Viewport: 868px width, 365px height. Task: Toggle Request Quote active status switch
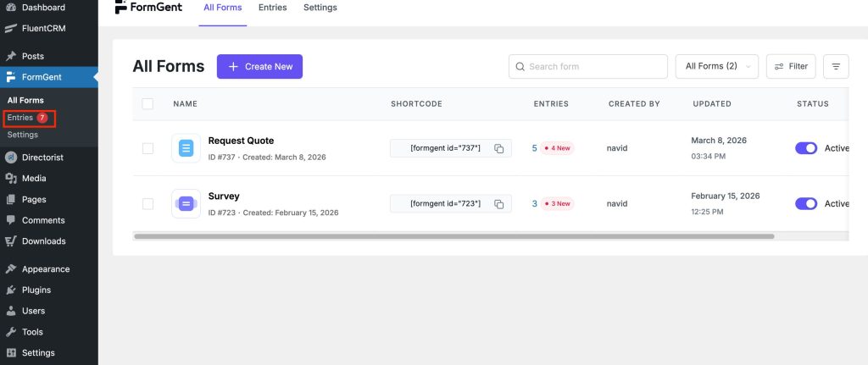tap(806, 148)
